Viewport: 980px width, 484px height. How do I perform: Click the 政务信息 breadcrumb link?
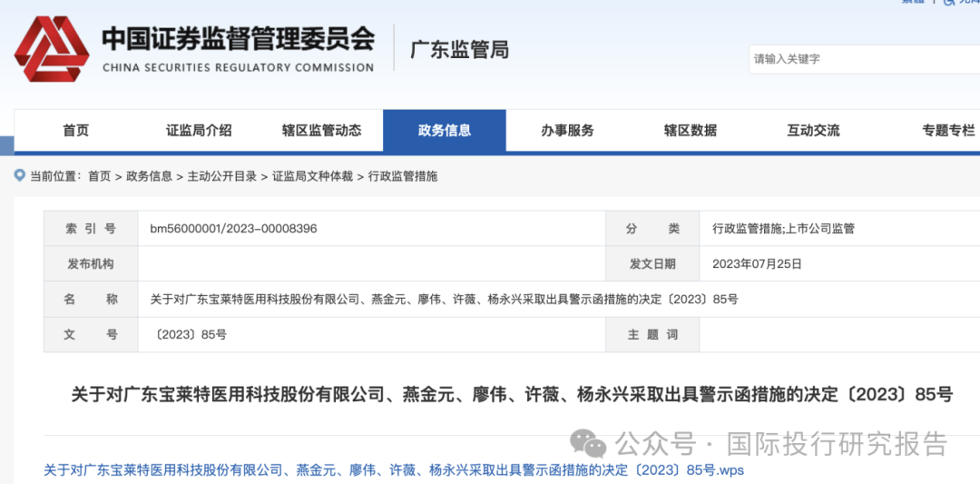149,176
